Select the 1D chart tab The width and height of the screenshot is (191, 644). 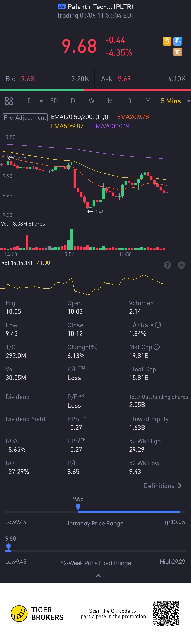coord(28,101)
